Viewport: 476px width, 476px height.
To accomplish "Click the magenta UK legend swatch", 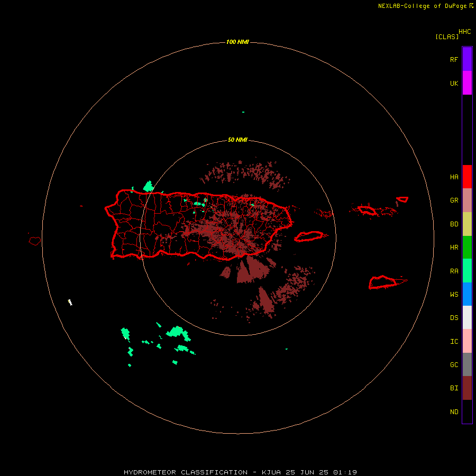I will pos(467,83).
